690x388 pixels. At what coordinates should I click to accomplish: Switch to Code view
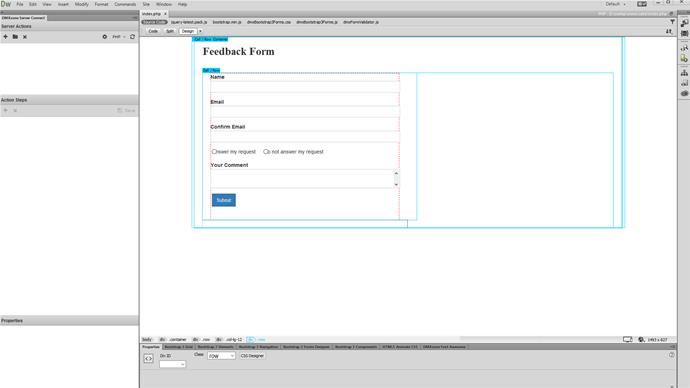click(x=153, y=31)
